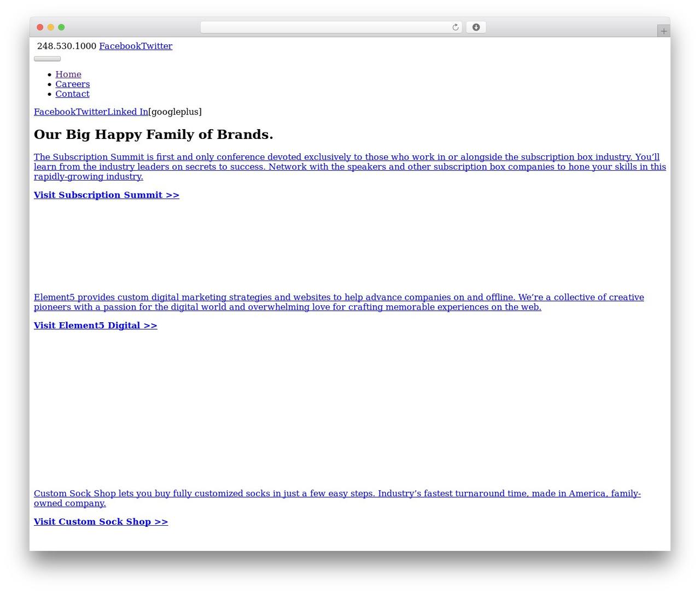Follow Visit Subscription Summit >> link
Image resolution: width=700 pixels, height=593 pixels.
107,195
